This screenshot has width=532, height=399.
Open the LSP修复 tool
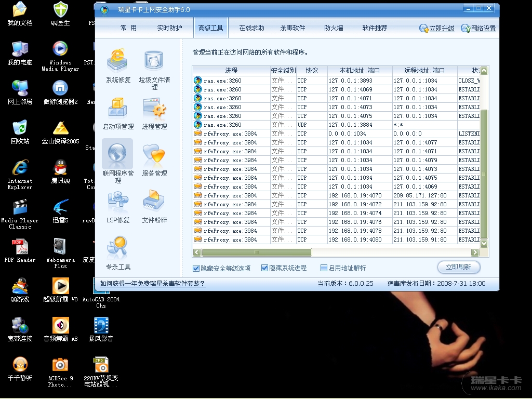click(118, 207)
